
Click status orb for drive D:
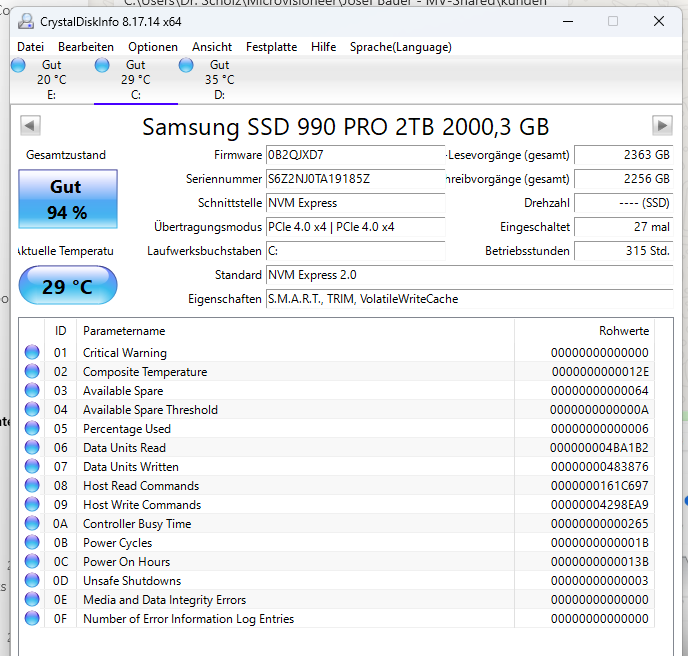coord(186,65)
